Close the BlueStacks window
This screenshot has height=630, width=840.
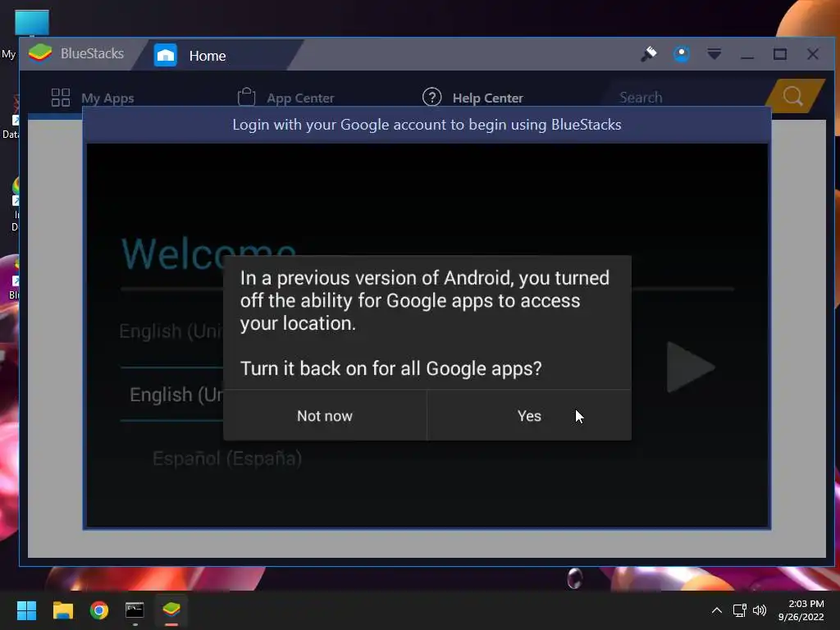point(813,54)
